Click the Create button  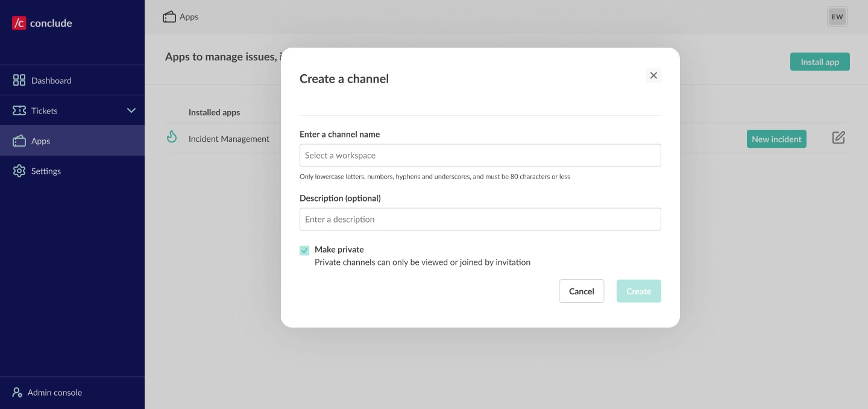[x=638, y=291]
